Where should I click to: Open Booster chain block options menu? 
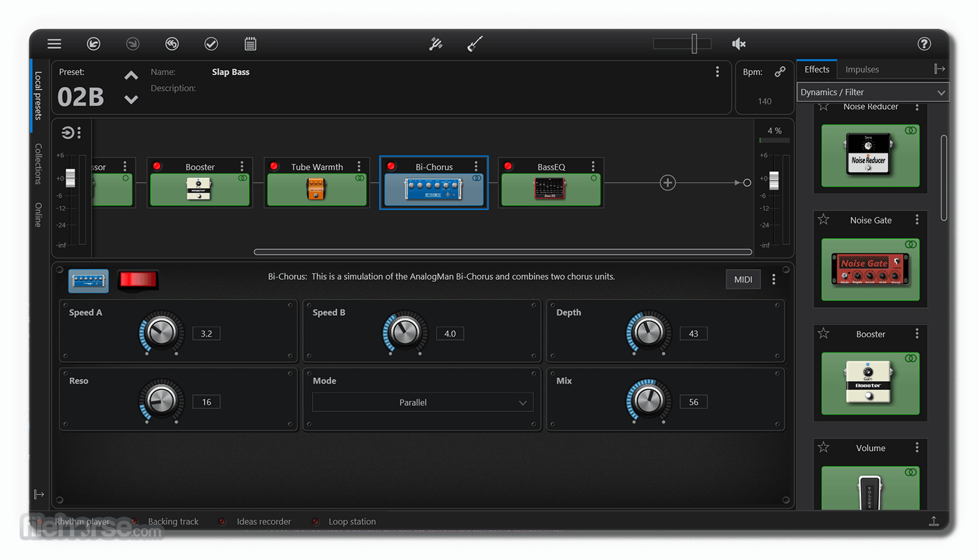click(x=242, y=166)
